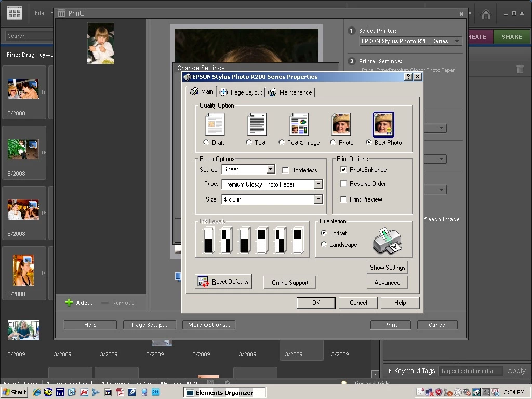Click Cancel in the Prints dialog

click(437, 325)
